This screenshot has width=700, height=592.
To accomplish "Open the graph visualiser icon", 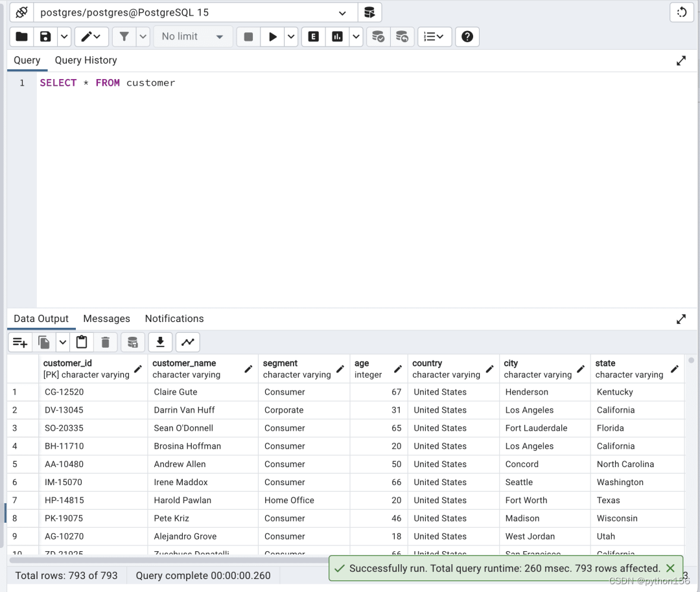I will click(x=187, y=342).
